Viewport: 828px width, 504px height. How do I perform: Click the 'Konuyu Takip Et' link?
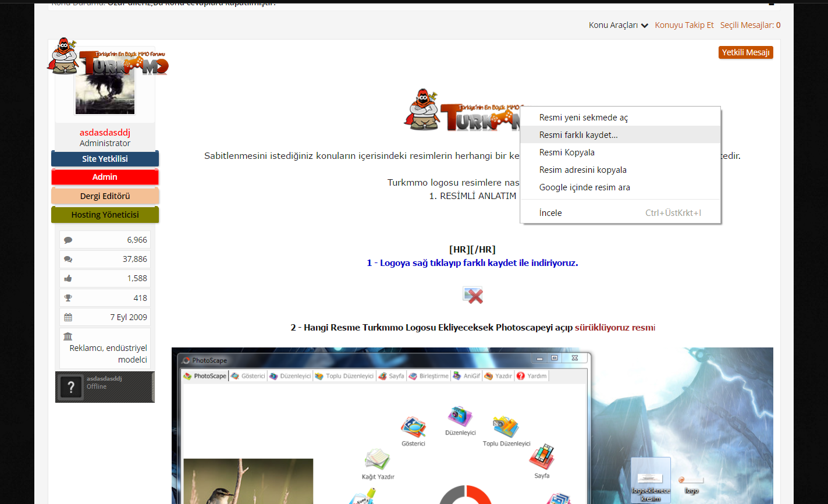(x=684, y=25)
